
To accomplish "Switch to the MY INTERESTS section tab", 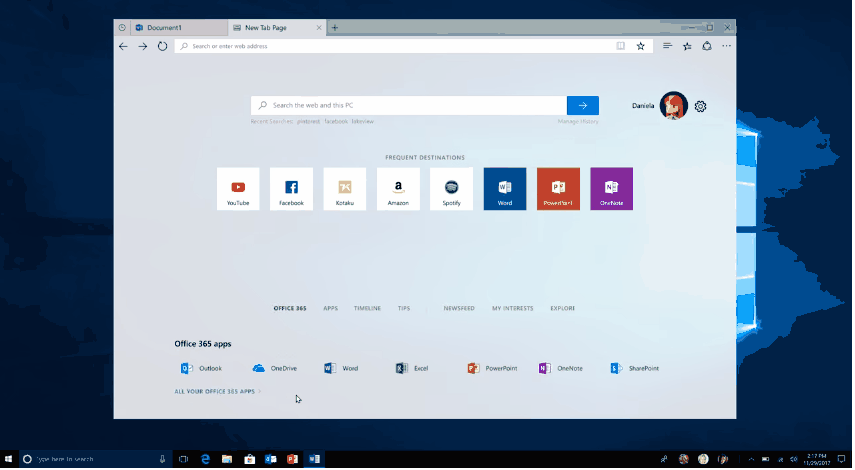I will click(x=513, y=309).
